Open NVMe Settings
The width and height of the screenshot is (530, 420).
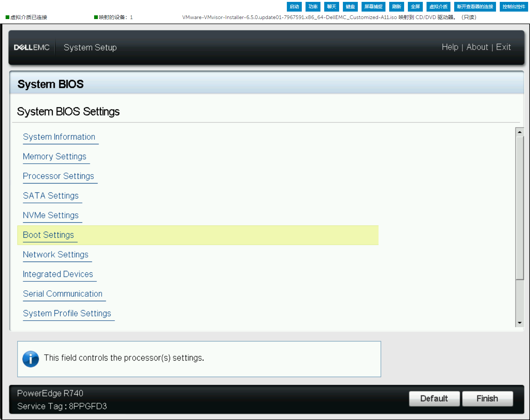pyautogui.click(x=51, y=216)
